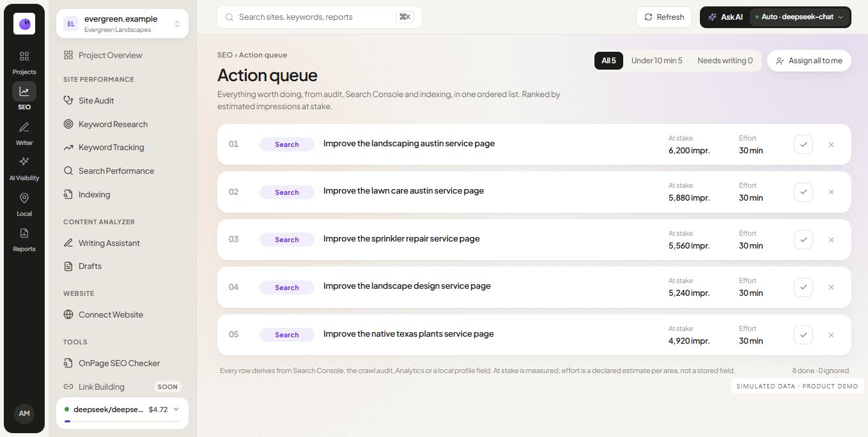Click the '8 done · 0 ignored' text

pos(820,371)
